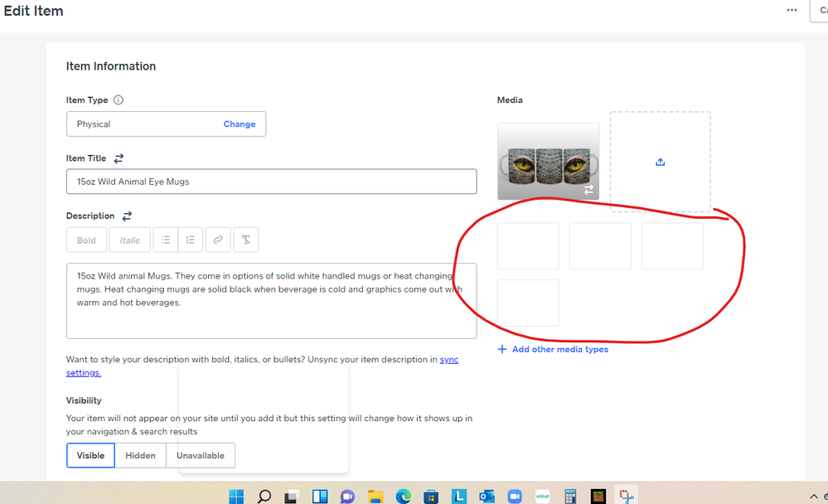Show hidden system tray icons
This screenshot has height=504, width=828.
(x=814, y=496)
